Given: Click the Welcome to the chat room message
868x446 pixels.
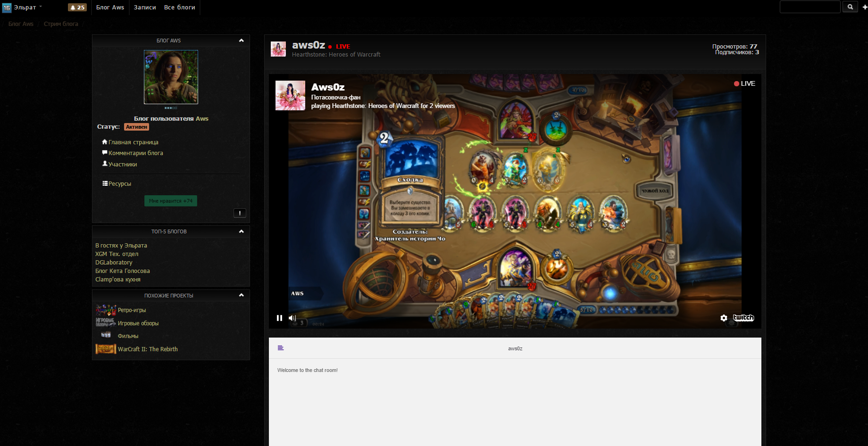Looking at the screenshot, I should 308,371.
